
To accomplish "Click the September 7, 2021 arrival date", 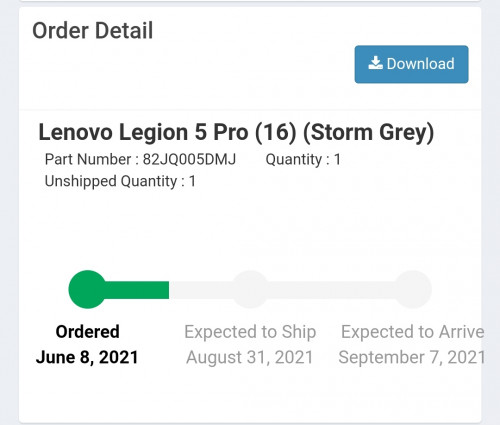I will (412, 358).
